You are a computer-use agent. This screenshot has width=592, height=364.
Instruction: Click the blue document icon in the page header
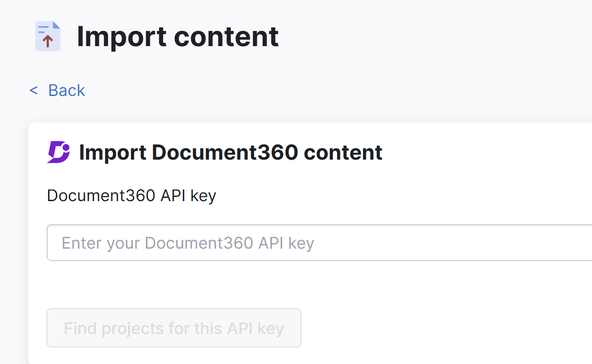coord(47,36)
